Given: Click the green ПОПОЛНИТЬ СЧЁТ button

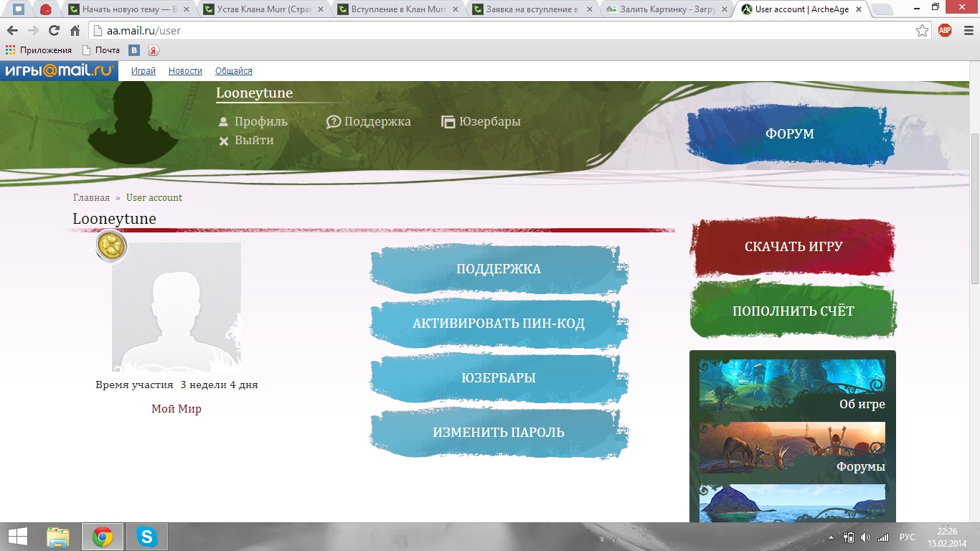Looking at the screenshot, I should [793, 311].
